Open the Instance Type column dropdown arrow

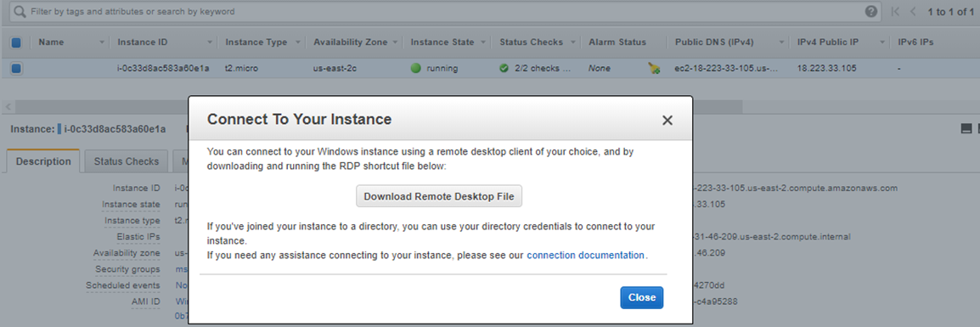coord(298,42)
